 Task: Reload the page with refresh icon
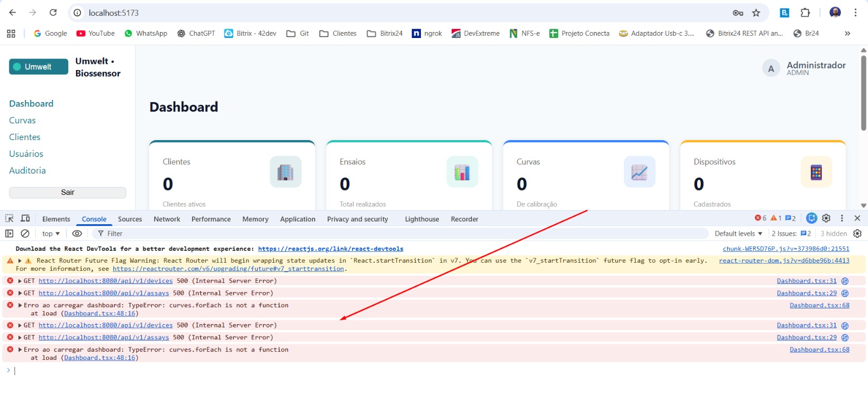pyautogui.click(x=53, y=12)
